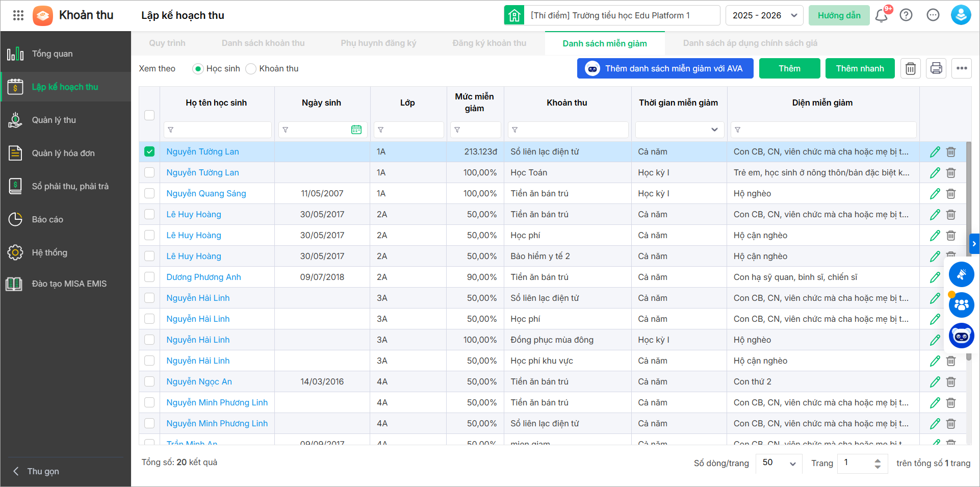Uncheck the first Nguyễn Tường Lan row
Viewport: 980px width, 487px height.
click(149, 151)
